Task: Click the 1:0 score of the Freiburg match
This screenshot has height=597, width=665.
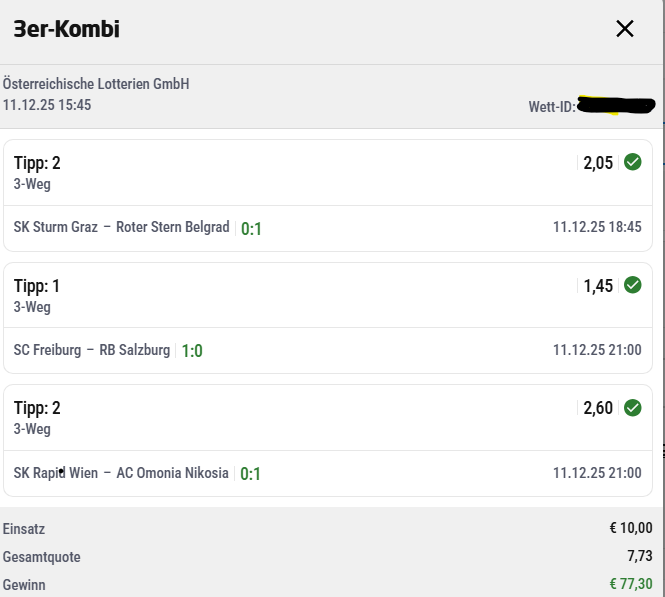Action: coord(192,351)
